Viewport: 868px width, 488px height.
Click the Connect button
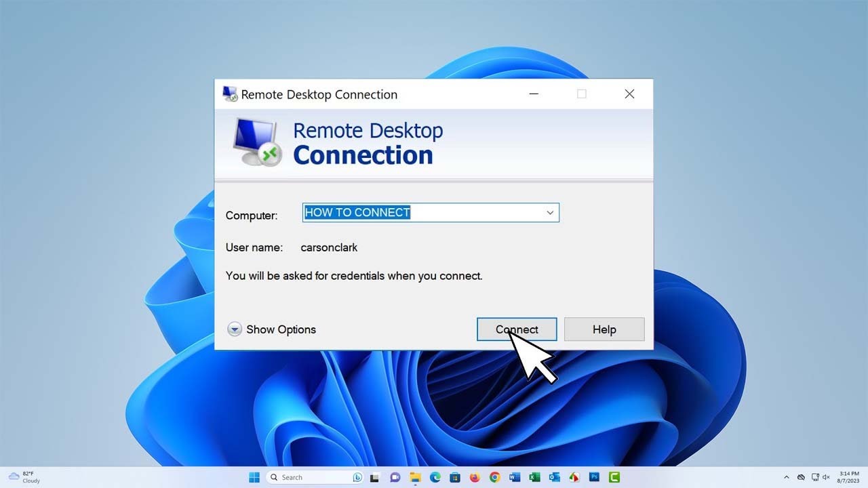[517, 329]
